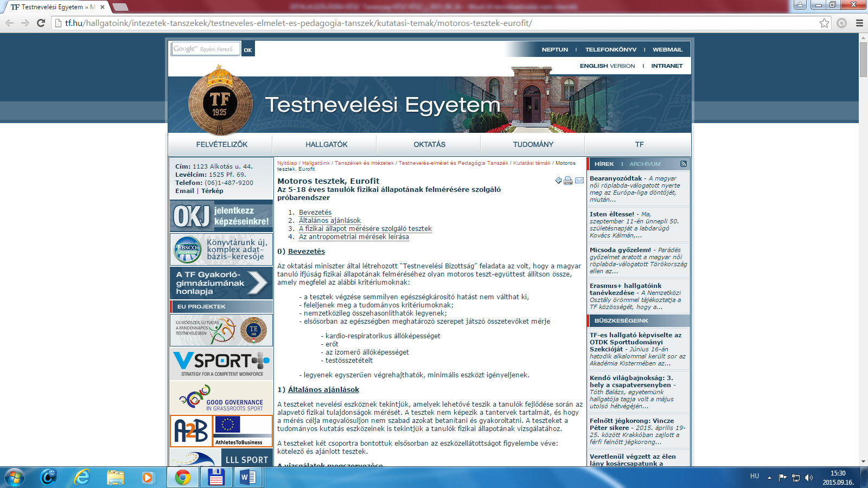Click the send by email envelope icon

click(579, 181)
